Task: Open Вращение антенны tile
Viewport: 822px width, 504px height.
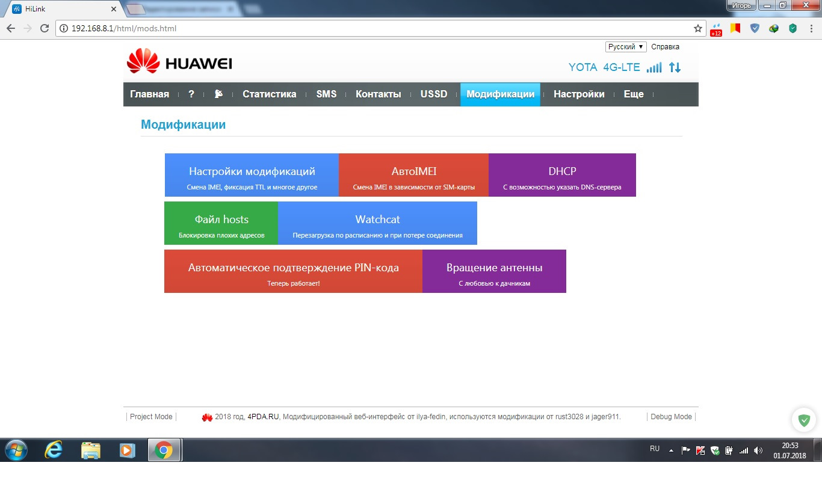Action: coord(495,271)
